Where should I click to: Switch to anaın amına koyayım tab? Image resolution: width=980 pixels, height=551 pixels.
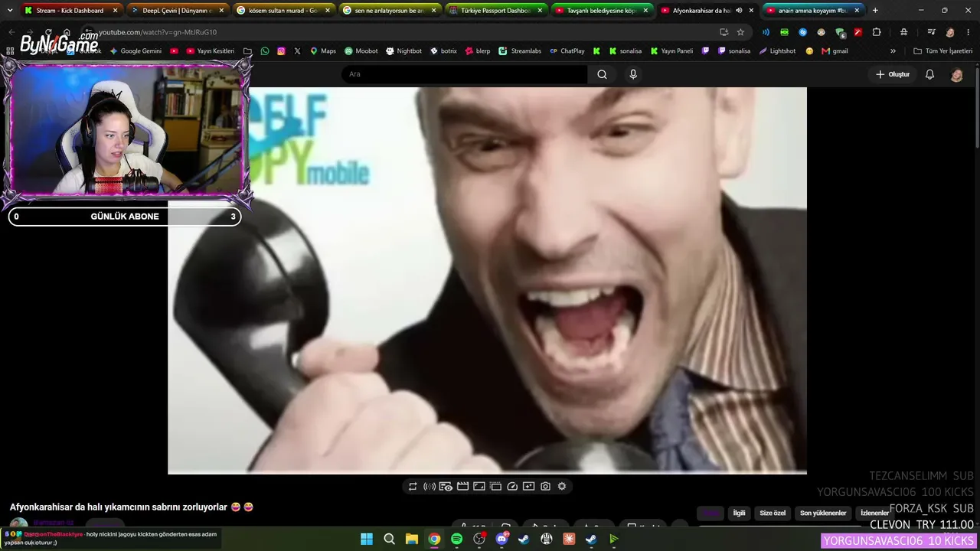(x=813, y=11)
